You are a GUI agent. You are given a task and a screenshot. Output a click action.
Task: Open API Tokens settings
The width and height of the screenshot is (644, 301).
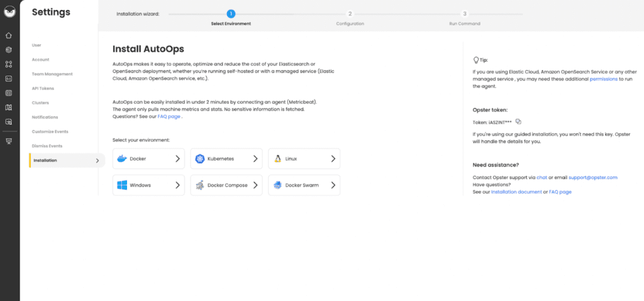point(43,88)
